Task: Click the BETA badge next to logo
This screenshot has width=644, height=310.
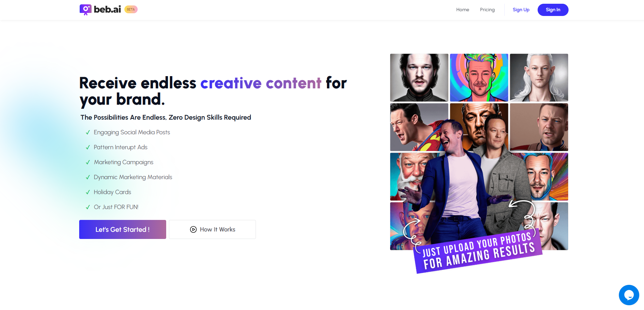Action: (131, 10)
